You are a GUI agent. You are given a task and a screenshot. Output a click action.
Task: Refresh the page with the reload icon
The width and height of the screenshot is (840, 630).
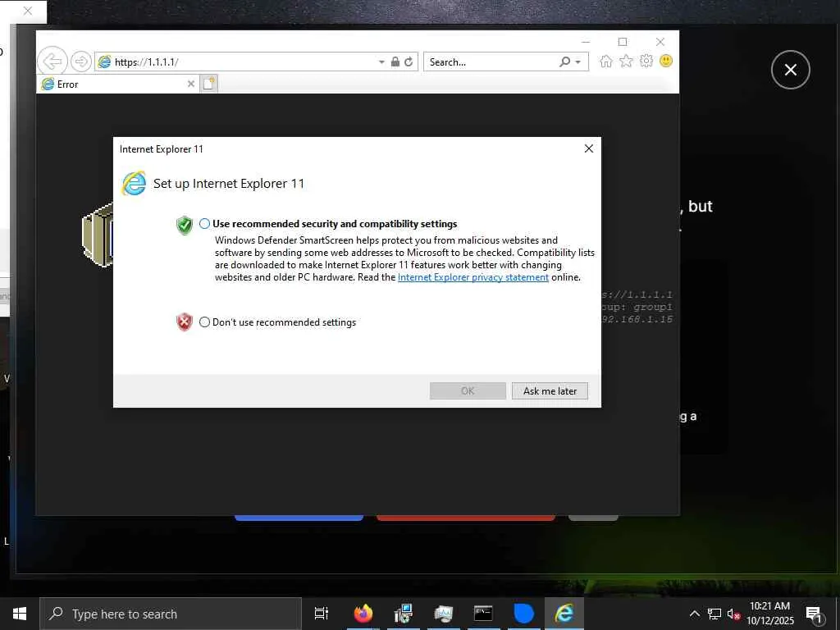[x=409, y=62]
